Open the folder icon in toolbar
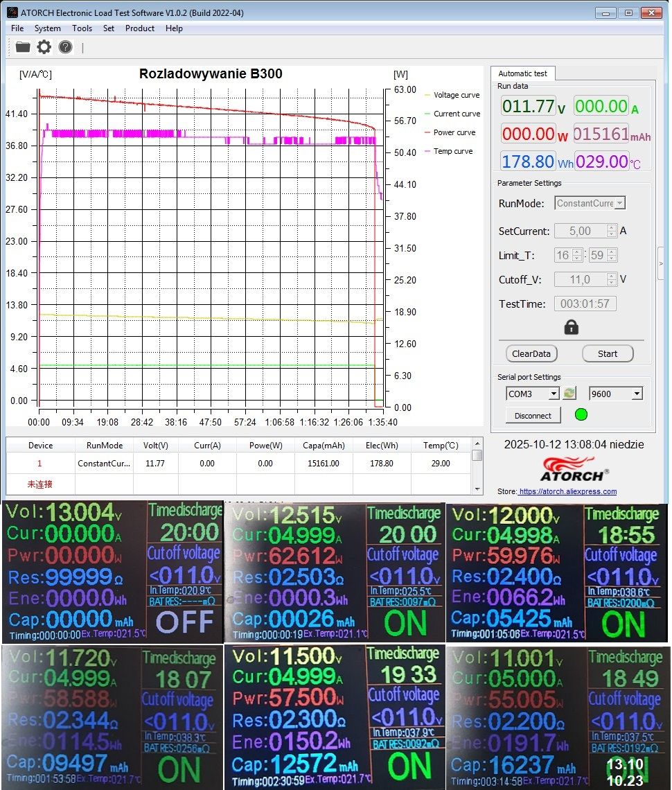 [23, 47]
